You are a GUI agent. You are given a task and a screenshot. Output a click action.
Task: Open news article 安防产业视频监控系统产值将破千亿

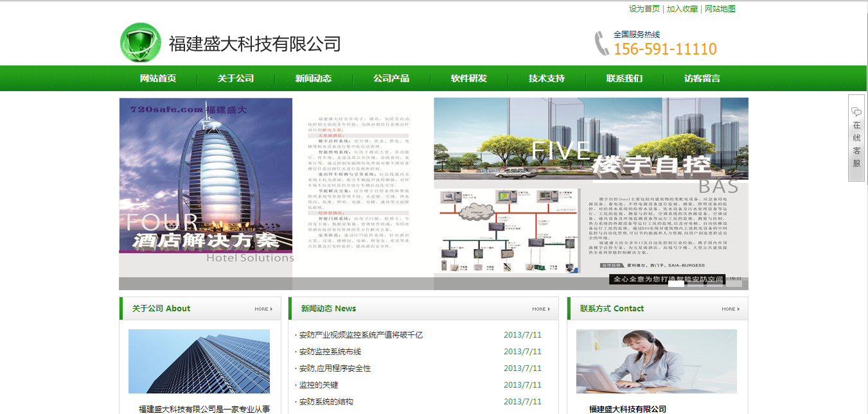(360, 335)
